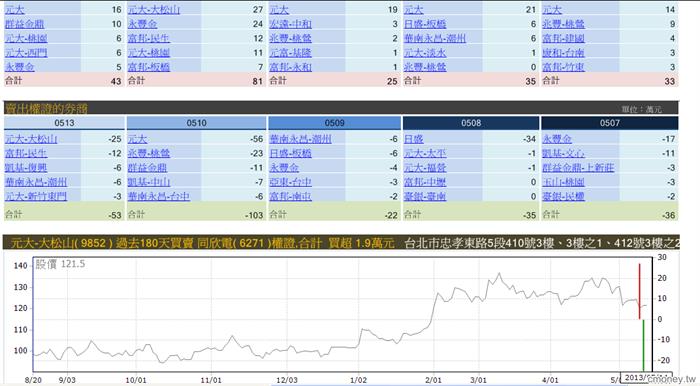This screenshot has width=700, height=386.
Task: Click the 富邦-中壢 broker link
Action: point(425,182)
